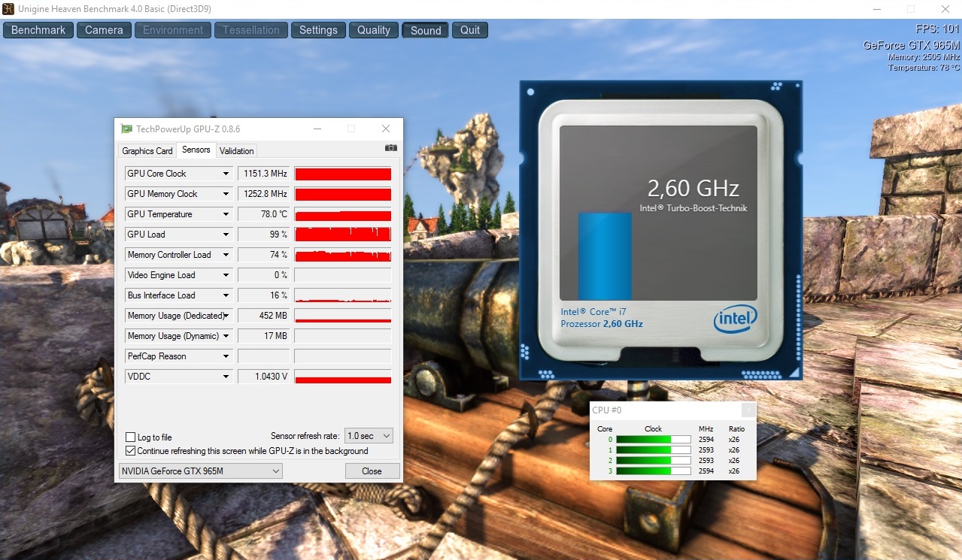Viewport: 962px width, 560px height.
Task: Click Quit in Heaven Benchmark
Action: tap(470, 30)
